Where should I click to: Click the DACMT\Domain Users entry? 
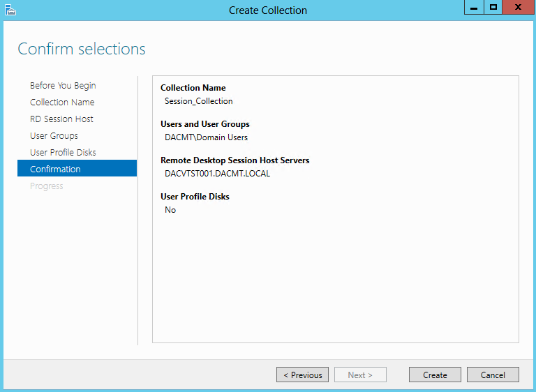[x=206, y=137]
